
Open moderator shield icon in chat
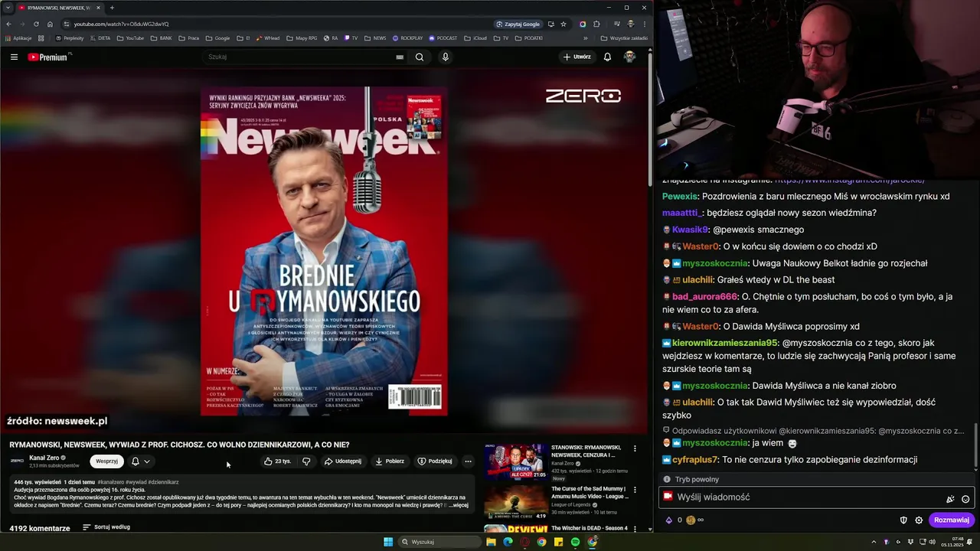(x=903, y=520)
